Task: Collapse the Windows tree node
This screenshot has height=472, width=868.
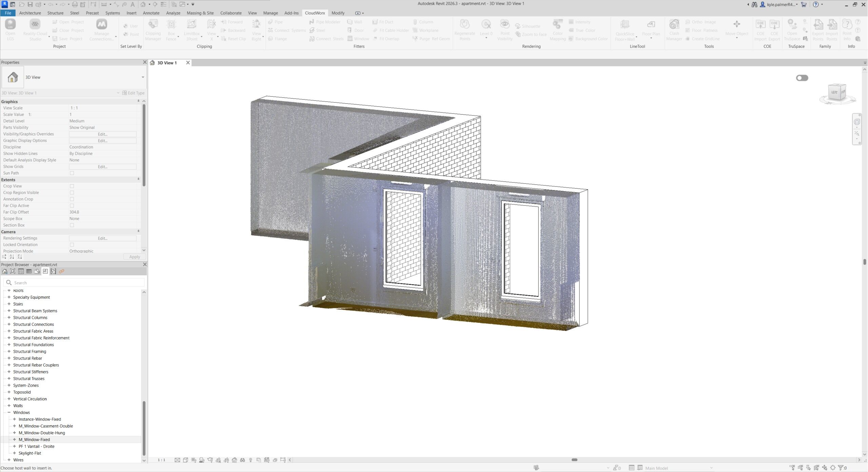Action: [x=9, y=412]
